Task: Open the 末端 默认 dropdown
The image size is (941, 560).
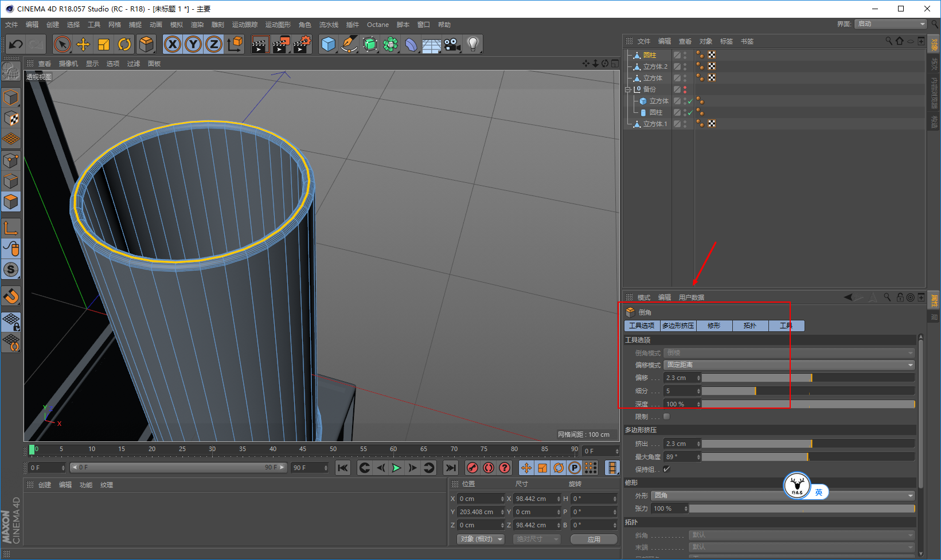Action: tap(802, 547)
